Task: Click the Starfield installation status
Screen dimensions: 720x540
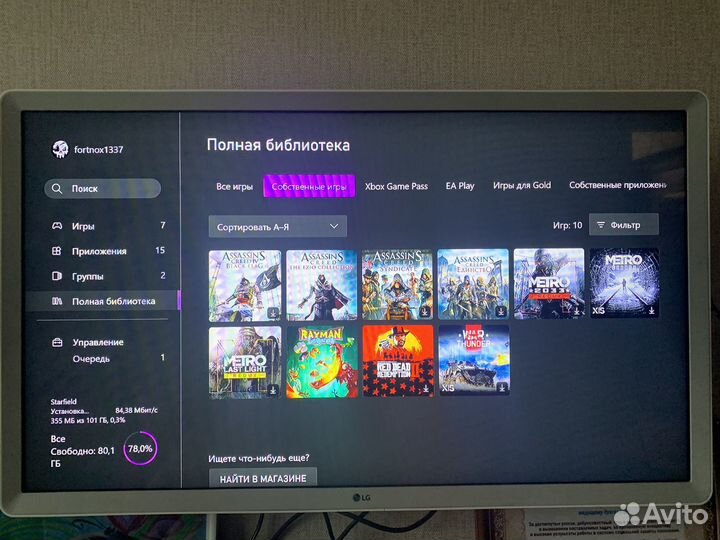Action: click(104, 411)
